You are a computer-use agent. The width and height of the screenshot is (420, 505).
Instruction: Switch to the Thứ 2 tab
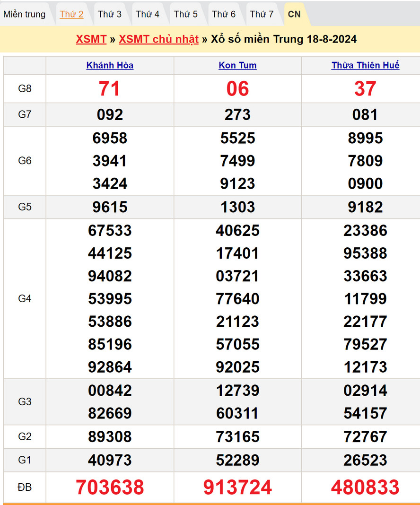[71, 14]
